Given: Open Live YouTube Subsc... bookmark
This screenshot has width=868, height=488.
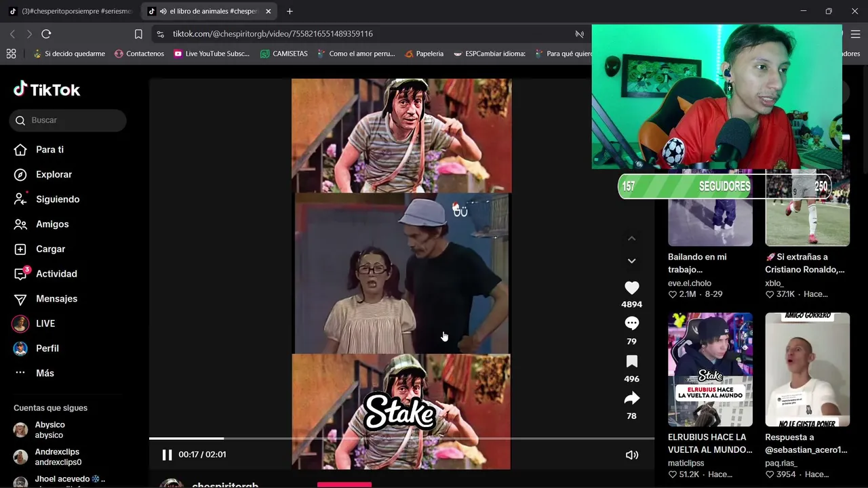Looking at the screenshot, I should pos(212,54).
